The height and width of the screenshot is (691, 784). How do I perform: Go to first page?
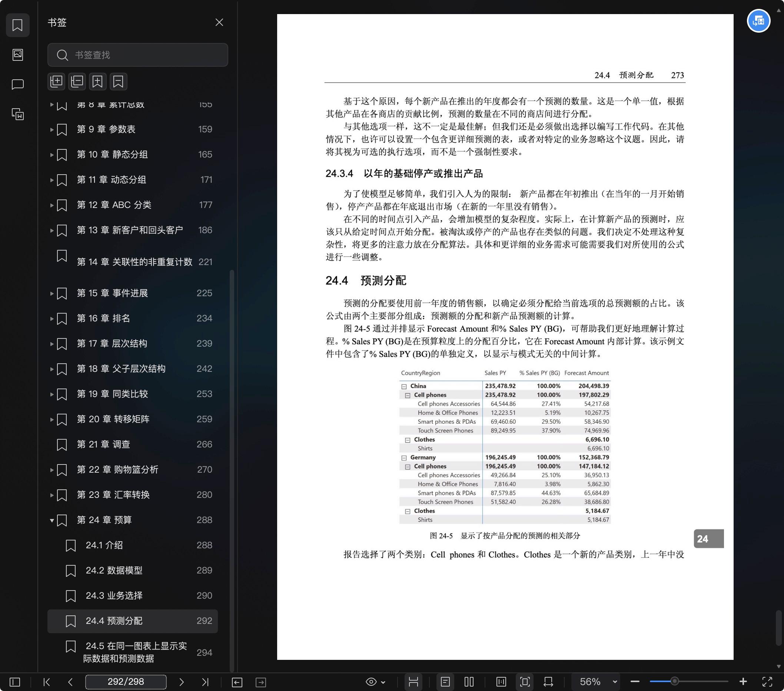[x=47, y=682]
